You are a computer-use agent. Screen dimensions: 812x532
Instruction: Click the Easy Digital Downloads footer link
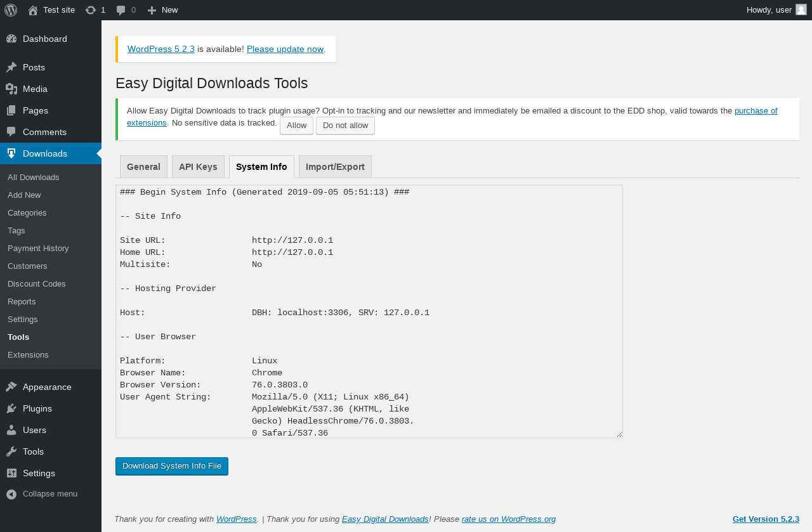385,519
